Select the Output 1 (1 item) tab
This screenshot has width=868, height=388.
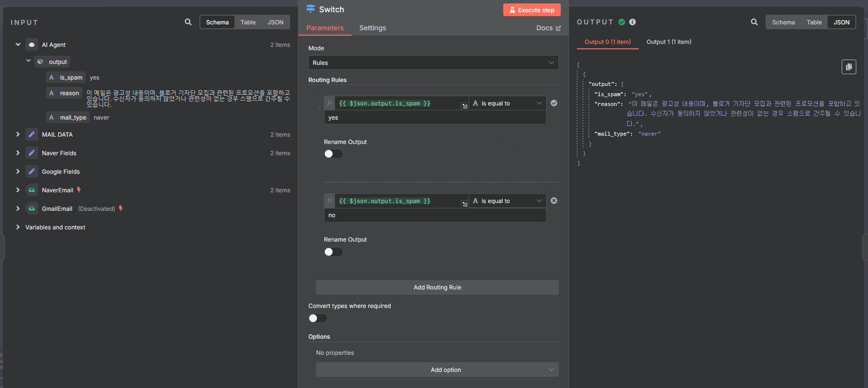tap(669, 41)
